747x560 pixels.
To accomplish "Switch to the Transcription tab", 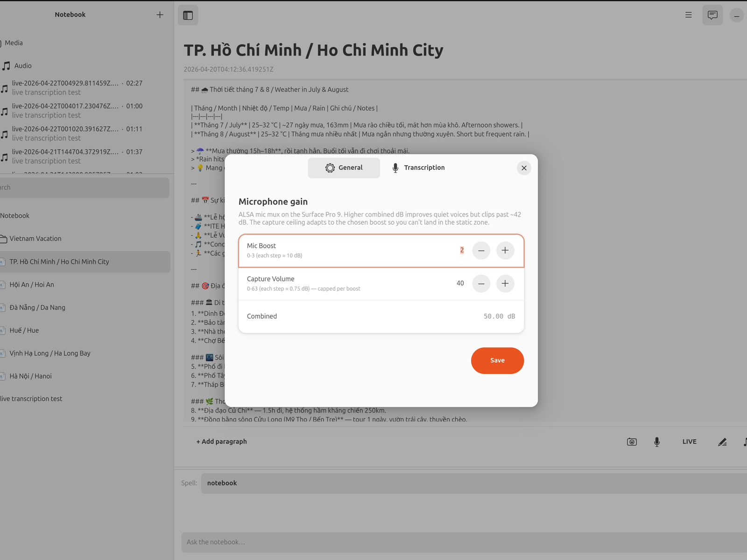I will [x=418, y=168].
